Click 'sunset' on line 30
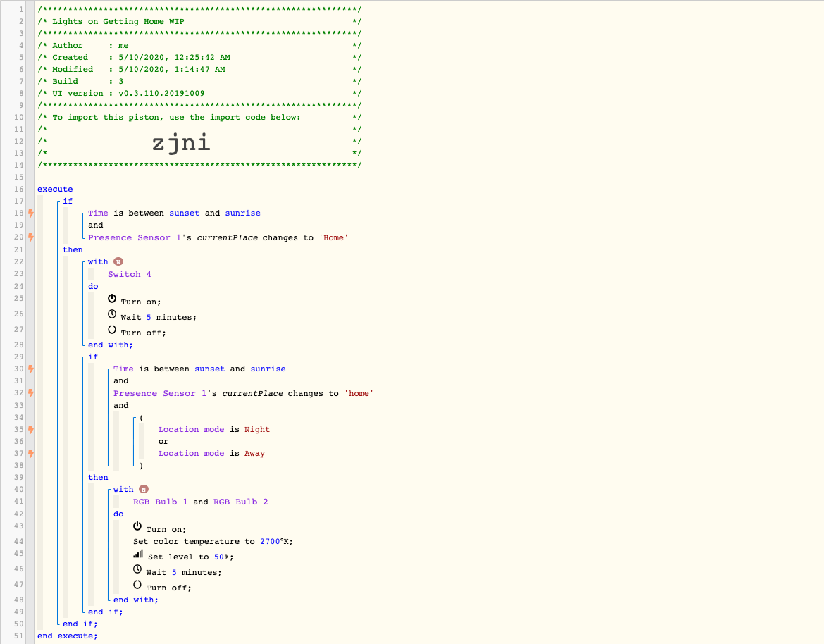 point(210,369)
